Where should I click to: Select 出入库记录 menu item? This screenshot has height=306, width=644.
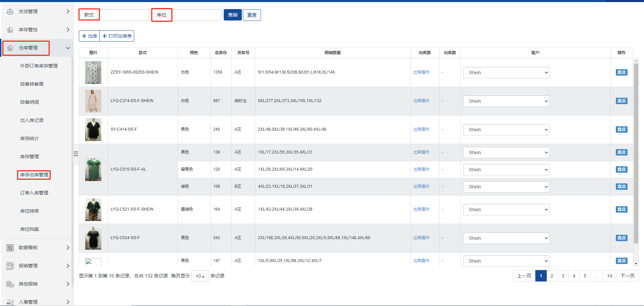point(32,120)
